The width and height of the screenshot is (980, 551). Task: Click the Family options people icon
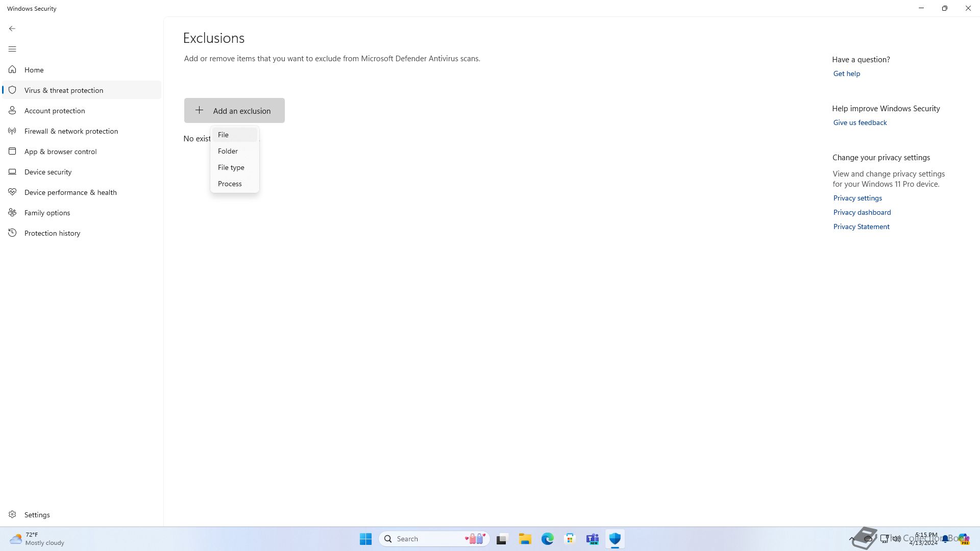[12, 212]
